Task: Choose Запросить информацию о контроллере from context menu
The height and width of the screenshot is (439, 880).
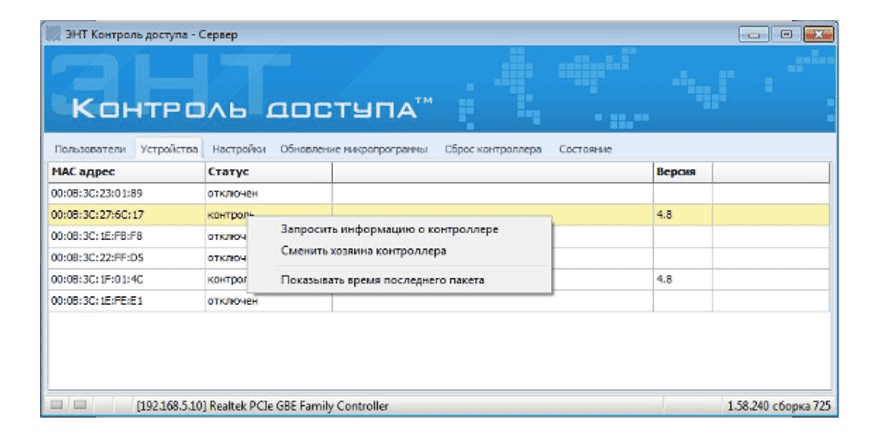Action: pos(389,229)
